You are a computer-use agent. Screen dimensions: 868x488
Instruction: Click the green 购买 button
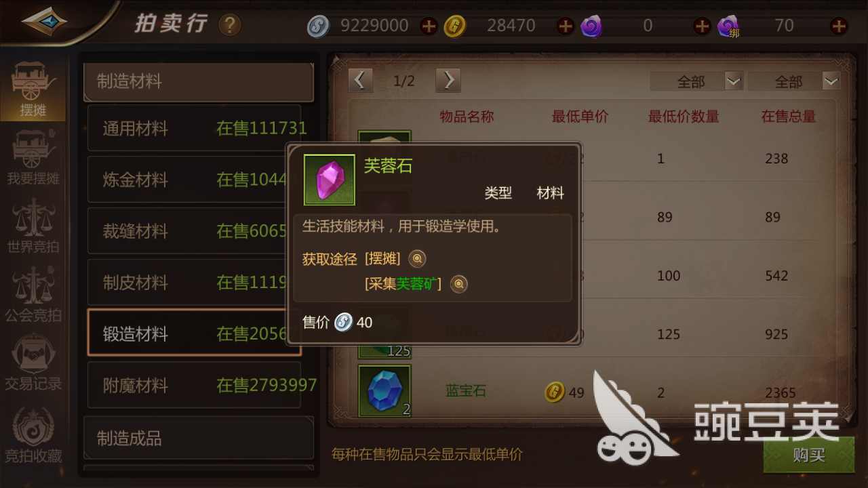[808, 455]
